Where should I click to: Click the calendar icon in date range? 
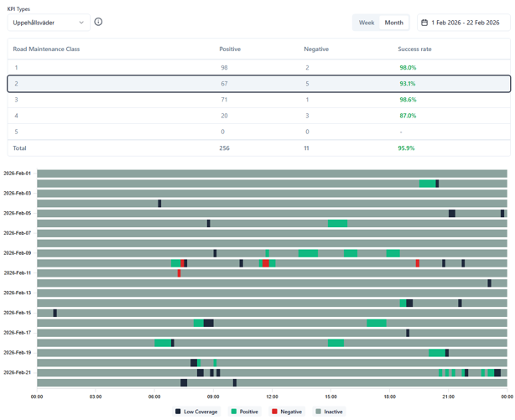pyautogui.click(x=424, y=23)
